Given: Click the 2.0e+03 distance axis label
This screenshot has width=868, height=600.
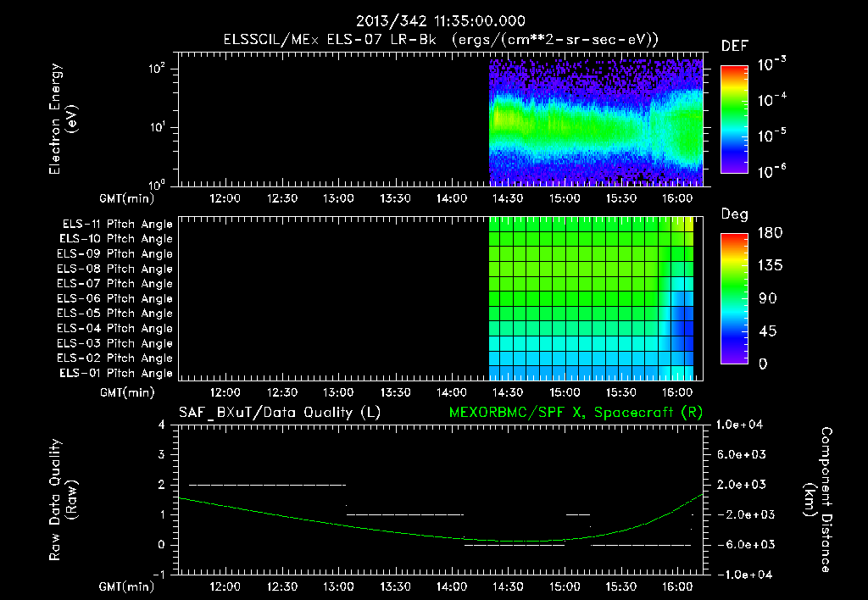Looking at the screenshot, I should pos(741,484).
